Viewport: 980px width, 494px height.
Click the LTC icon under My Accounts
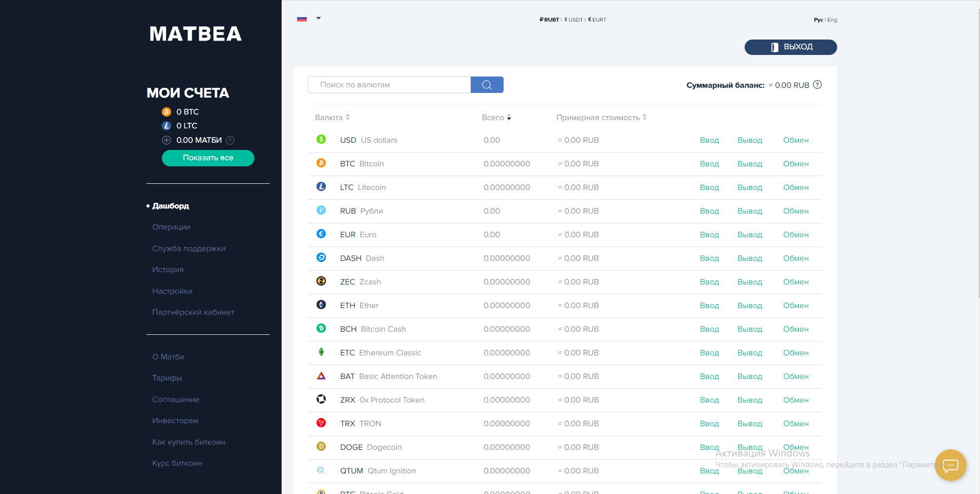point(167,126)
